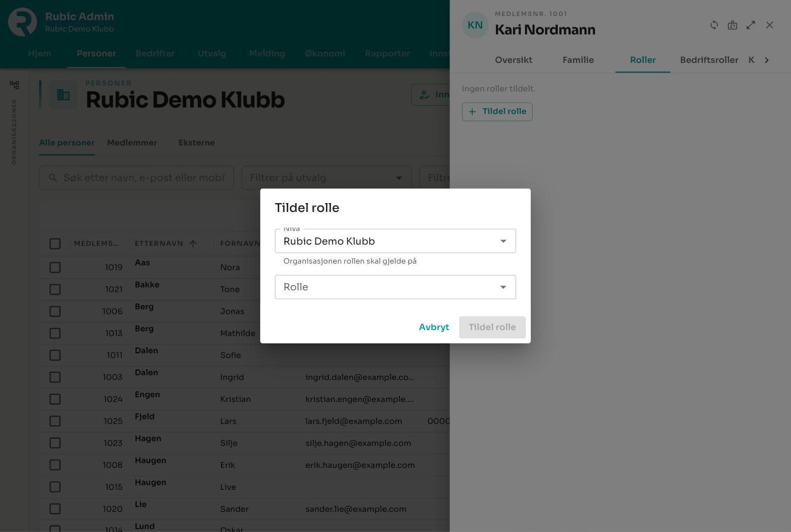Image resolution: width=791 pixels, height=532 pixels.
Task: Click Tildel rolle button in dialog
Action: (x=492, y=327)
